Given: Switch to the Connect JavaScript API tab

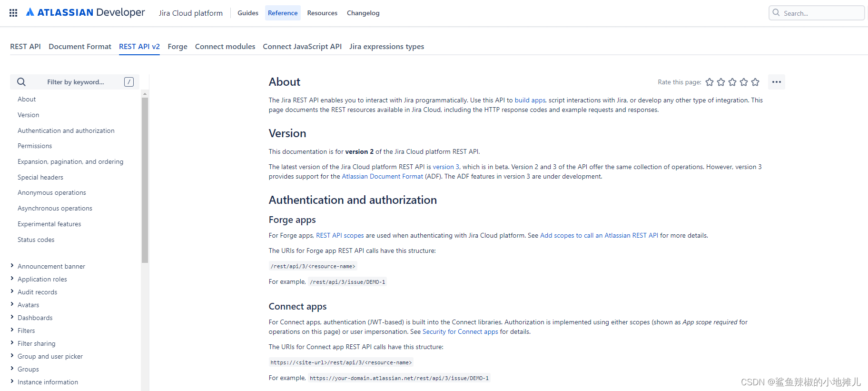Looking at the screenshot, I should click(x=302, y=46).
